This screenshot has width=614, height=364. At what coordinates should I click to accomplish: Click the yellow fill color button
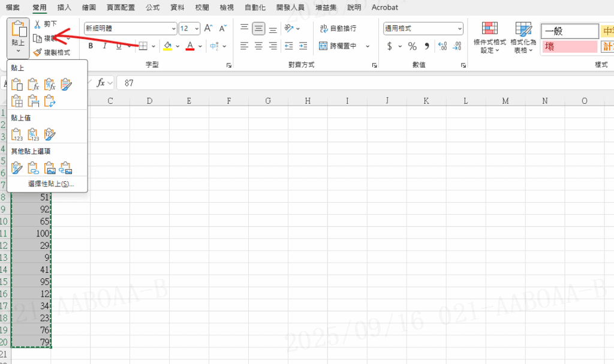pyautogui.click(x=167, y=46)
